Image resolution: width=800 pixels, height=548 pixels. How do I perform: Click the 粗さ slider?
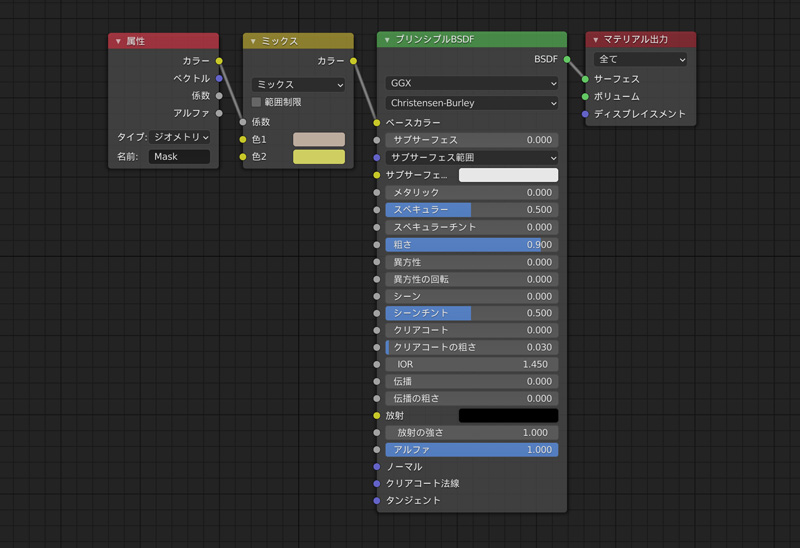click(x=471, y=244)
